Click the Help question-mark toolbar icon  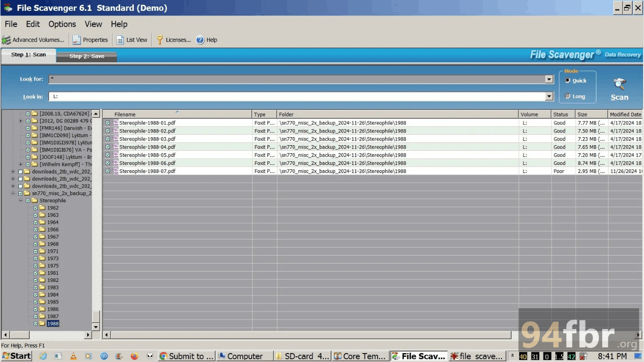[200, 40]
